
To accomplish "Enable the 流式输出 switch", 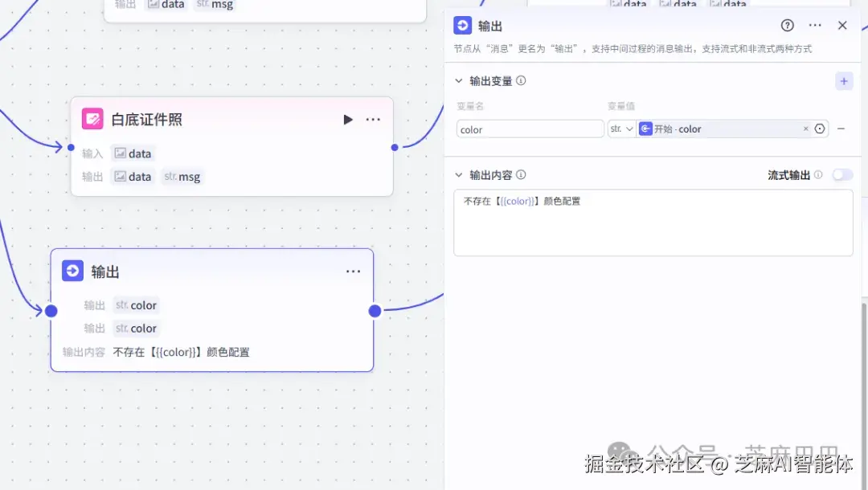I will point(843,174).
